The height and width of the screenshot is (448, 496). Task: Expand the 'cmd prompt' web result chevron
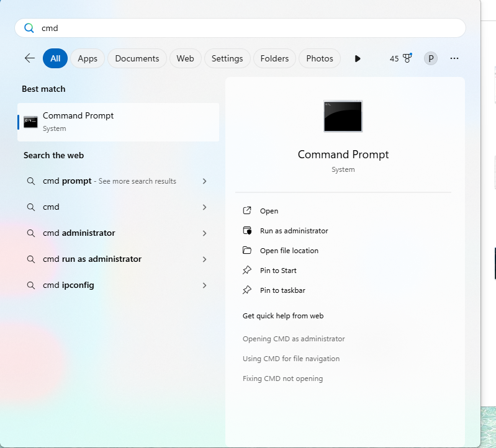[204, 181]
